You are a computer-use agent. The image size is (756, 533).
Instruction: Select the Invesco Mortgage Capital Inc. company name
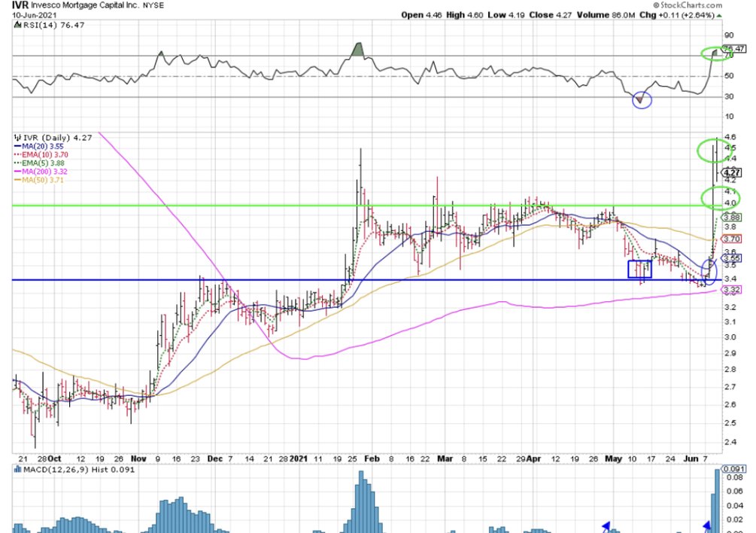tap(85, 5)
